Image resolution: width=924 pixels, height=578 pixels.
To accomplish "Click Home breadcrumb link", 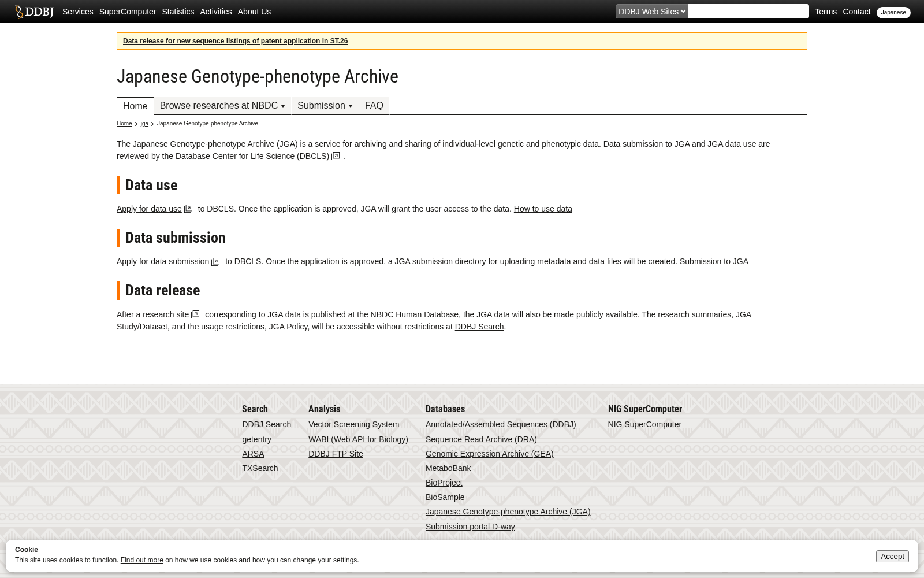I will [124, 123].
